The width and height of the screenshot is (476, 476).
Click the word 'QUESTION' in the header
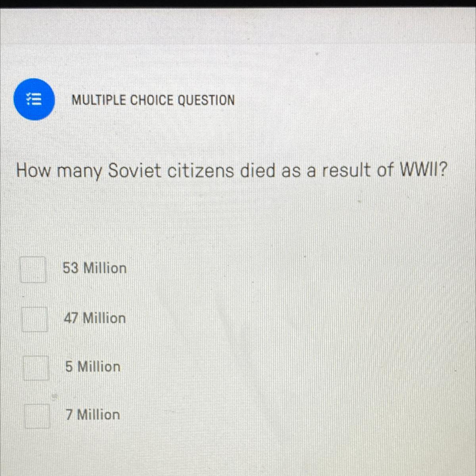206,100
